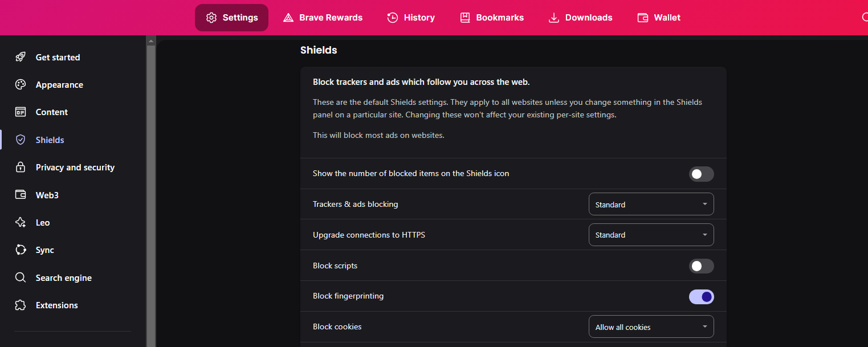Click the Appearance palette icon
The image size is (868, 347).
(x=21, y=85)
